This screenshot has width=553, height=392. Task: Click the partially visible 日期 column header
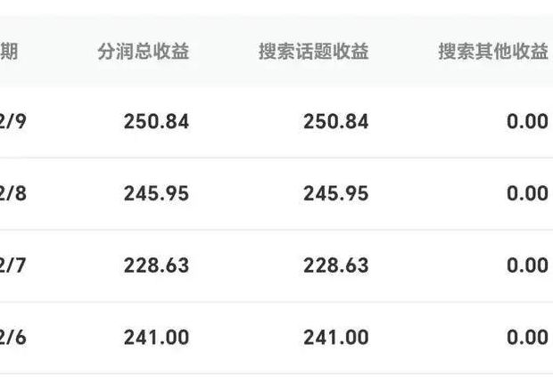9,52
